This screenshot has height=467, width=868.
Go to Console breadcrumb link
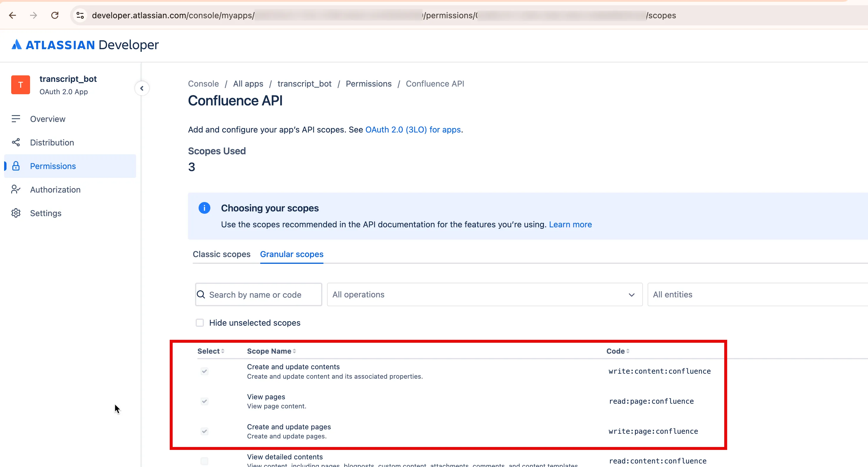tap(203, 84)
